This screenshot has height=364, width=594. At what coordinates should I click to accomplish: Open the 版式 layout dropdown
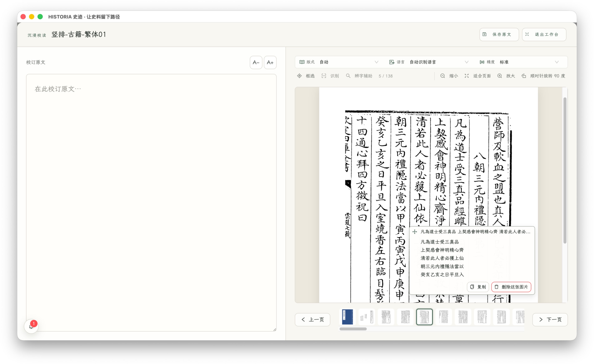[x=338, y=62]
